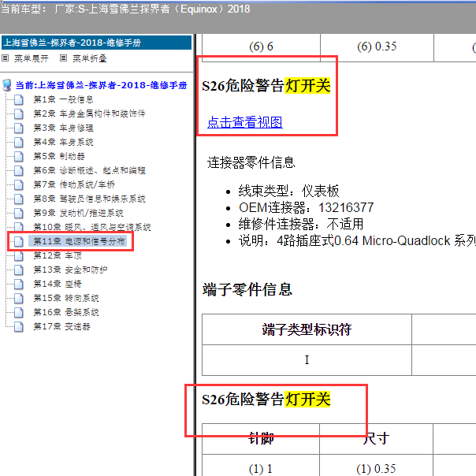Open 第2章 车身金属构件和装饰件
476x476 pixels.
tap(89, 113)
